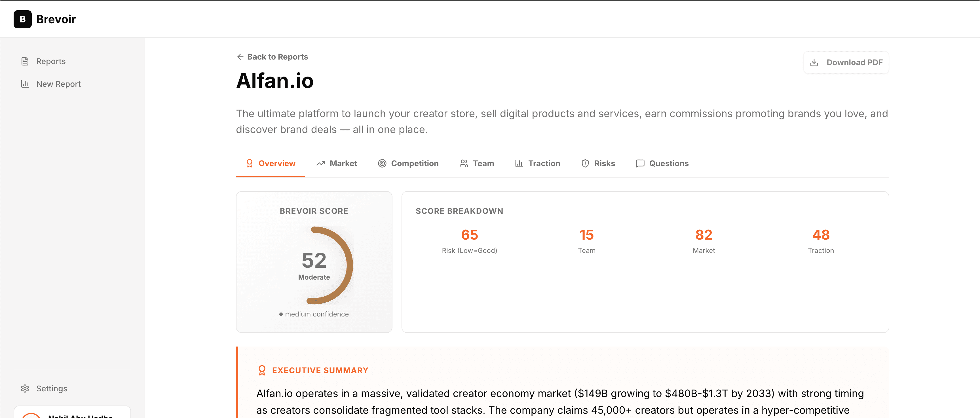Screen dimensions: 980x418
Task: Click the trending arrow icon next to Market
Action: click(x=320, y=163)
